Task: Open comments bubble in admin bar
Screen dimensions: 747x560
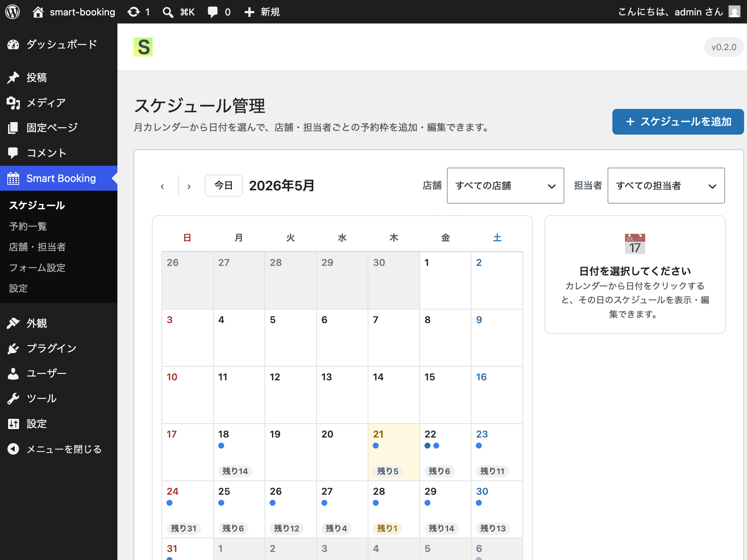Action: click(x=219, y=12)
